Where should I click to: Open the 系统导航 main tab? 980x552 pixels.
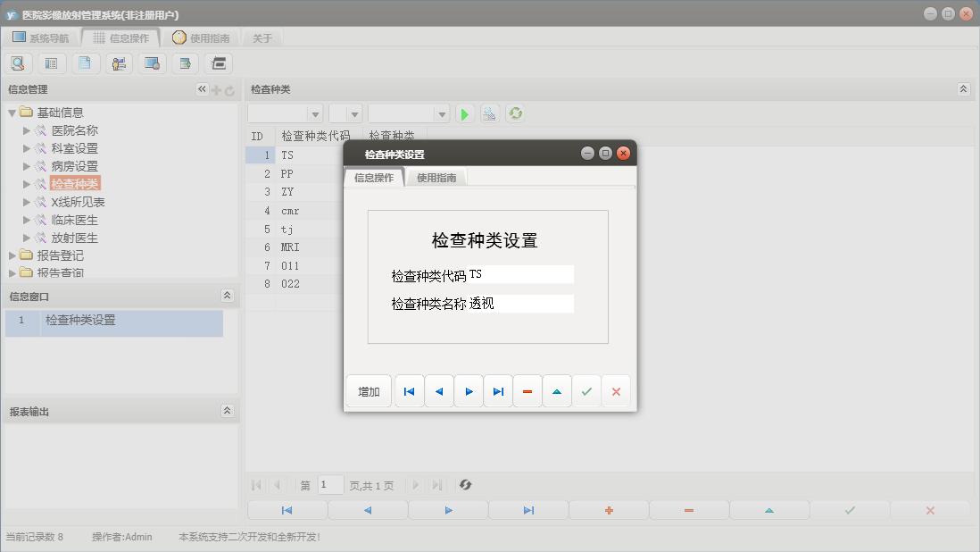(x=40, y=38)
